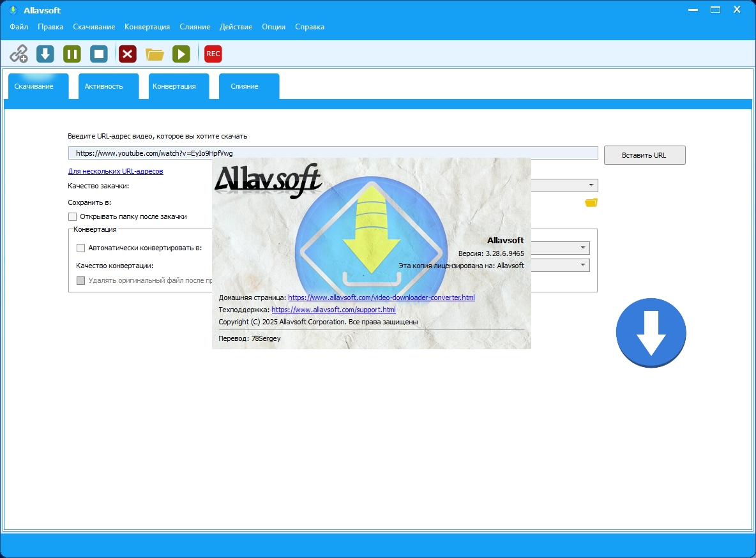The height and width of the screenshot is (558, 756).
Task: Stop download using blue square icon
Action: (x=99, y=54)
